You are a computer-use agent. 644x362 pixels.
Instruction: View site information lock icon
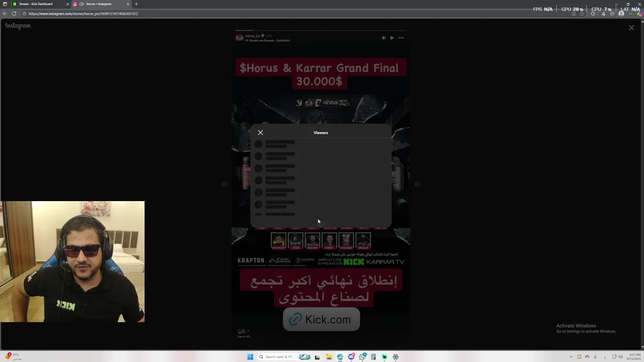[24, 14]
